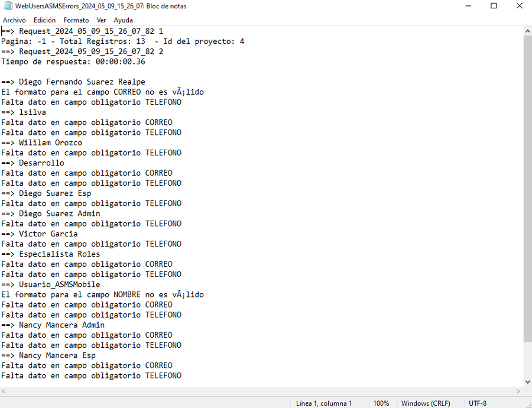Click the vertical scrollbar thumb
This screenshot has width=532, height=408.
pos(528,189)
